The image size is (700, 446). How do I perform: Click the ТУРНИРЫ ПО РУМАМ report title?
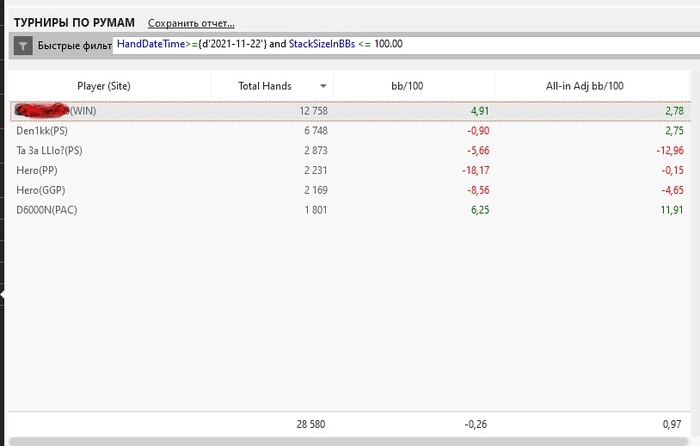point(74,23)
